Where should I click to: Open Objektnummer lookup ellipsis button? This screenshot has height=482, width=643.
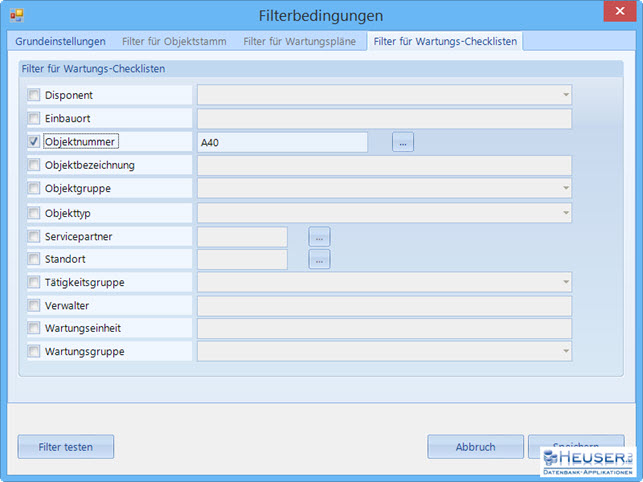click(x=402, y=143)
